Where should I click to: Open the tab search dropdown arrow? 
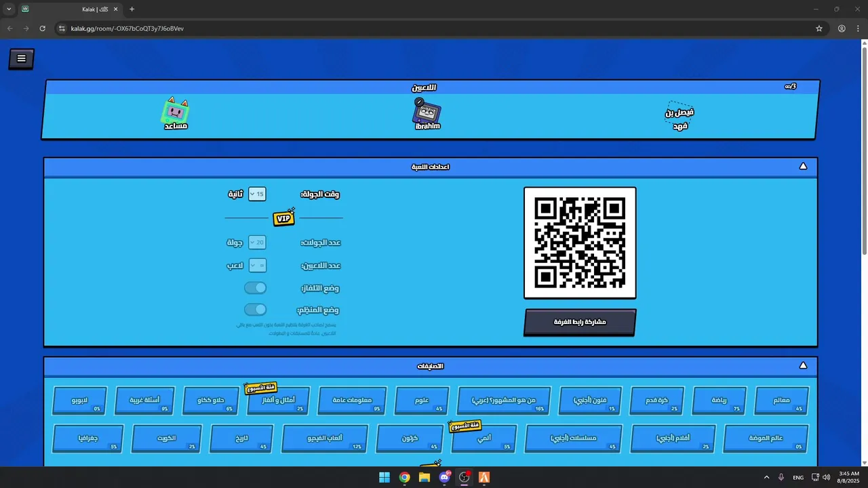(x=9, y=9)
